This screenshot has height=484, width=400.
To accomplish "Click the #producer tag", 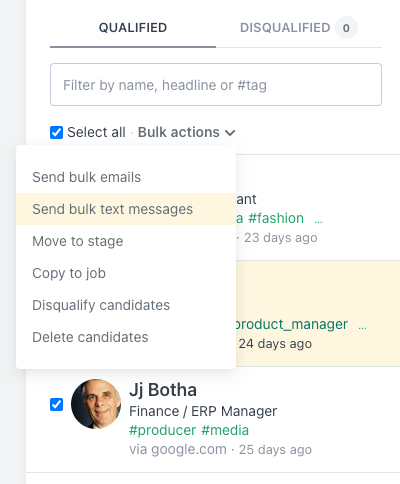I will click(x=163, y=430).
